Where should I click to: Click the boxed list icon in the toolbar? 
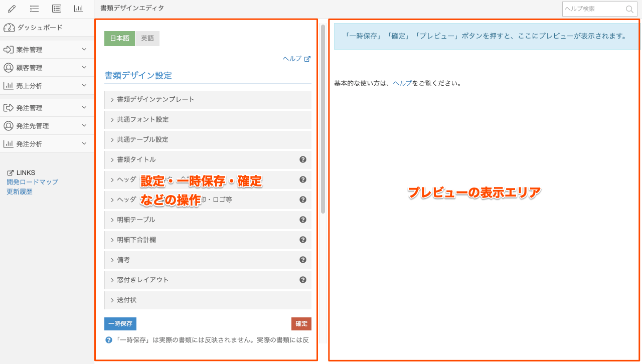56,9
